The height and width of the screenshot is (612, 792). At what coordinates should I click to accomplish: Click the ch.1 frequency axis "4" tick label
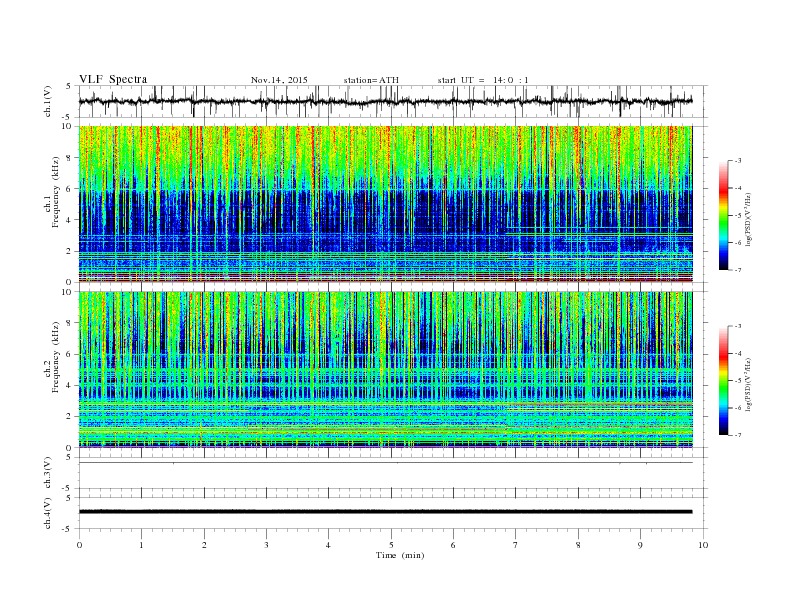click(69, 220)
